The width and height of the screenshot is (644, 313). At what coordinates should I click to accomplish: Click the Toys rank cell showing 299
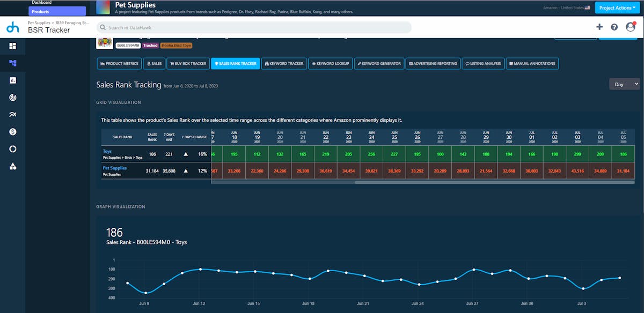(577, 154)
